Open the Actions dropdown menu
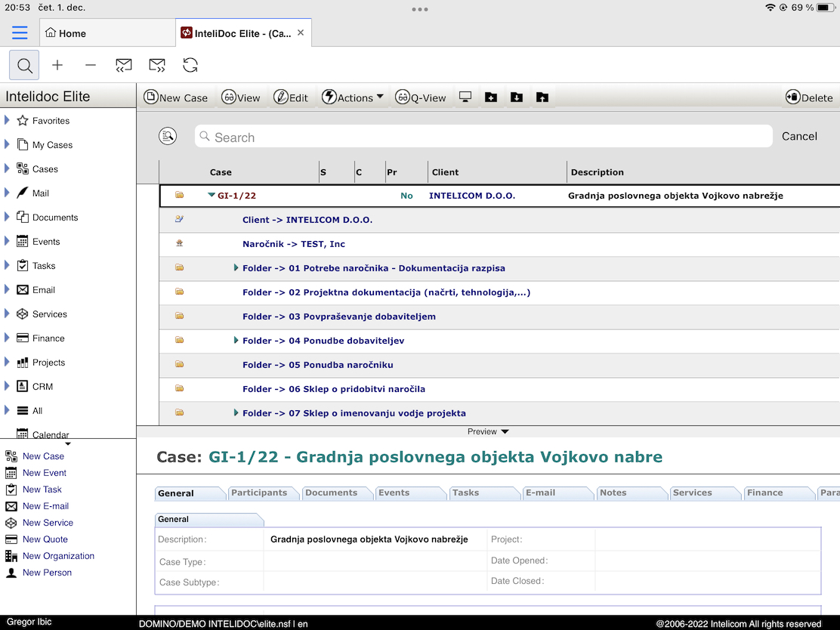840x630 pixels. [353, 97]
